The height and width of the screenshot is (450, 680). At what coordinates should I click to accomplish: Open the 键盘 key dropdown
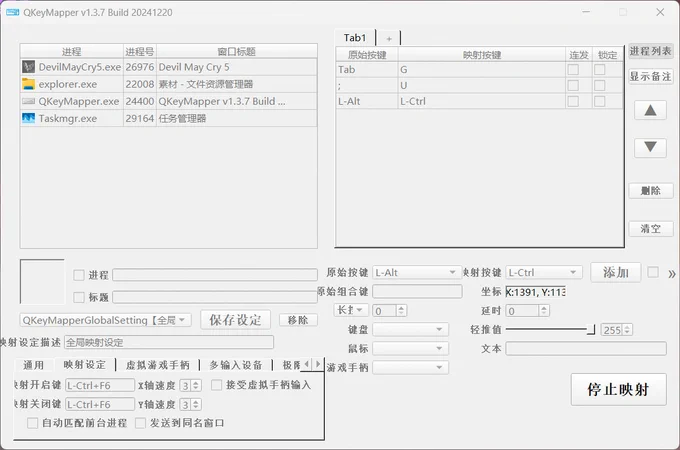(x=410, y=329)
